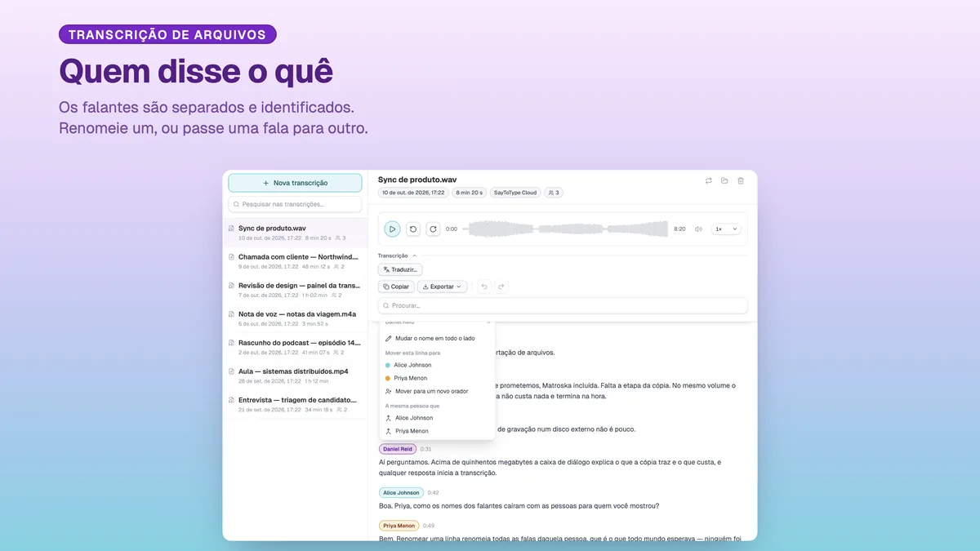Click the line starting Aí perguntamos

pyautogui.click(x=550, y=468)
